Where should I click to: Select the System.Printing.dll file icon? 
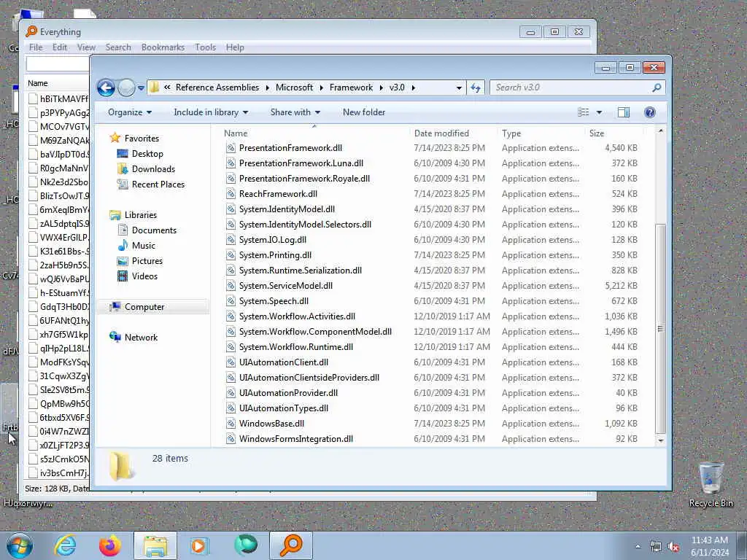pyautogui.click(x=231, y=255)
